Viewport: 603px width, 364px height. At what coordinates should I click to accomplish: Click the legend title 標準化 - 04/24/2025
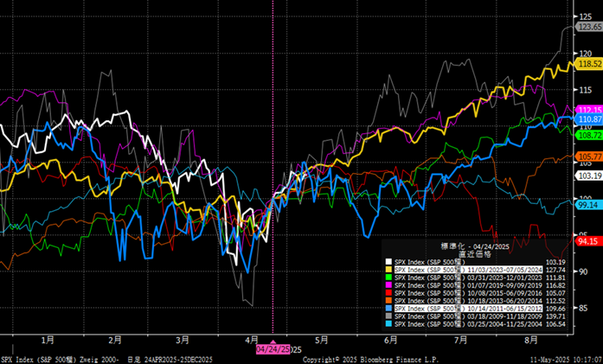(x=475, y=246)
